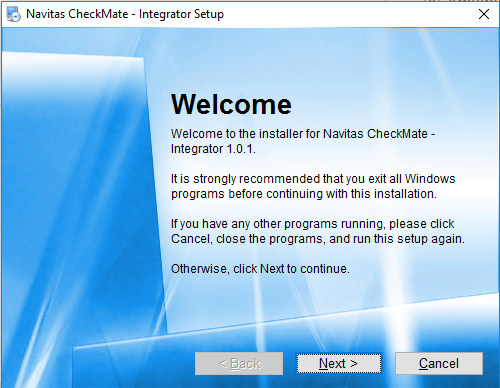Image resolution: width=500 pixels, height=388 pixels.
Task: Click the 'Welcome to the installer for' line
Action: pyautogui.click(x=303, y=134)
